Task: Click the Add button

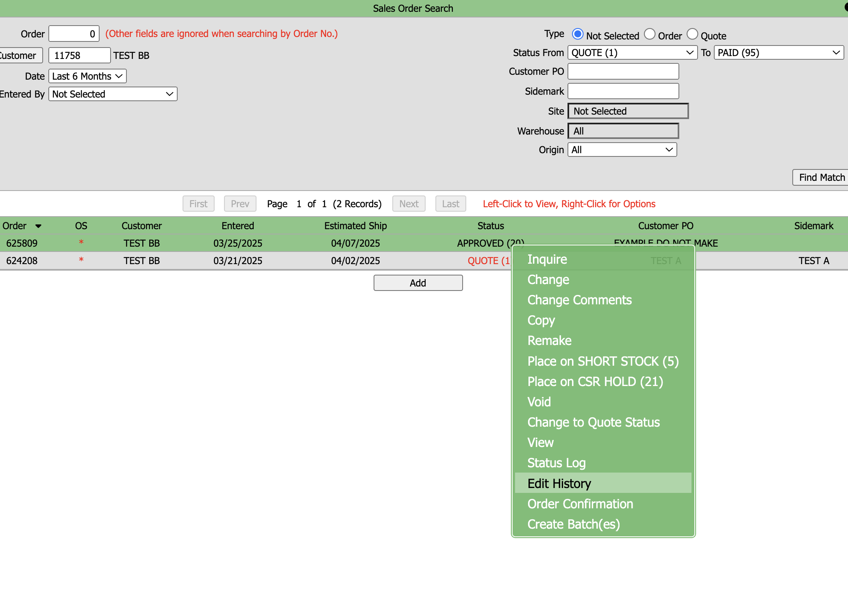Action: [418, 283]
